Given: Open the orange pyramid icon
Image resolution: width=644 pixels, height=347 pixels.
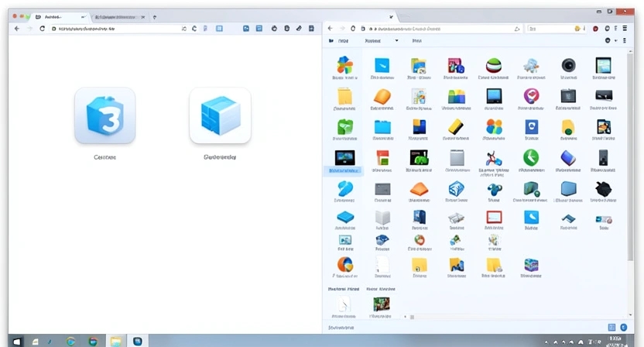Looking at the screenshot, I should (419, 189).
